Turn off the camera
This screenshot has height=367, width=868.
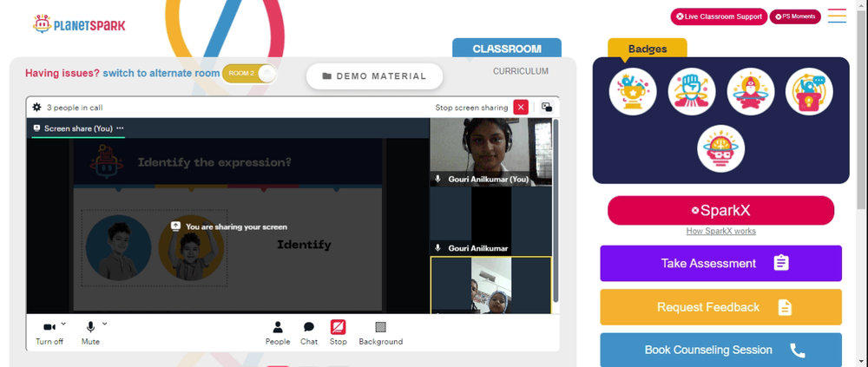coord(49,333)
